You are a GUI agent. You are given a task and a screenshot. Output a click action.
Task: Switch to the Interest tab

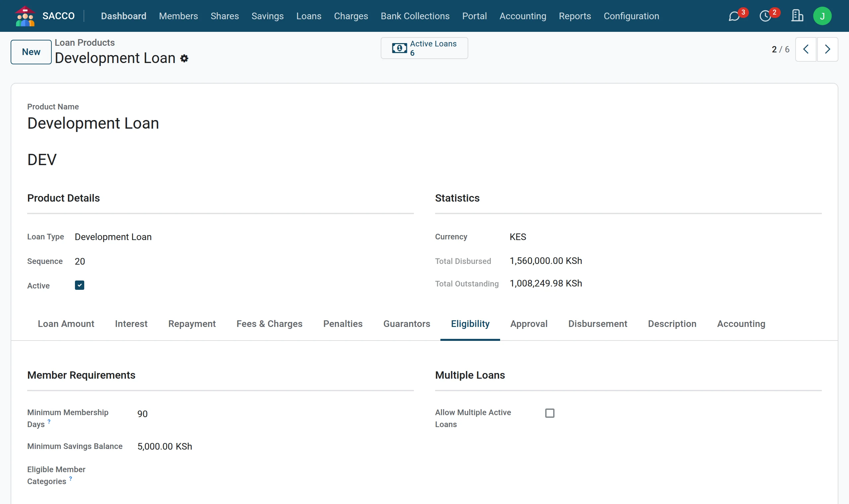[131, 324]
